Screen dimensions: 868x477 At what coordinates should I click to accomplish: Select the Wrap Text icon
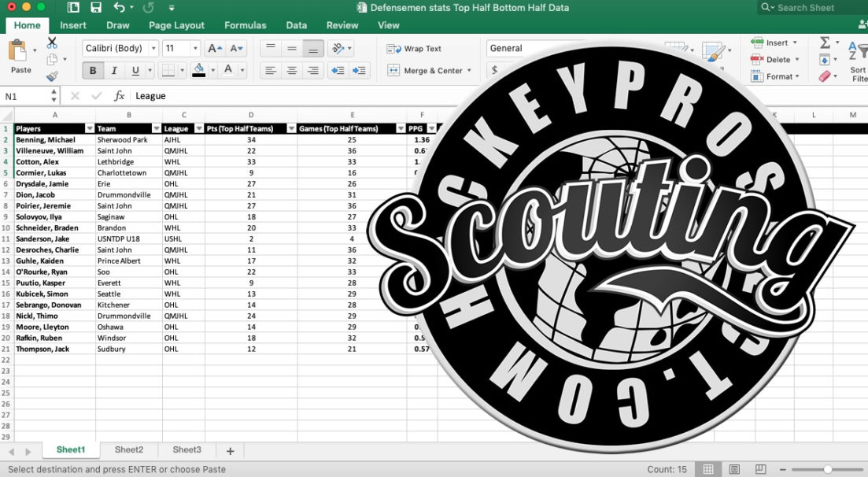pos(394,48)
